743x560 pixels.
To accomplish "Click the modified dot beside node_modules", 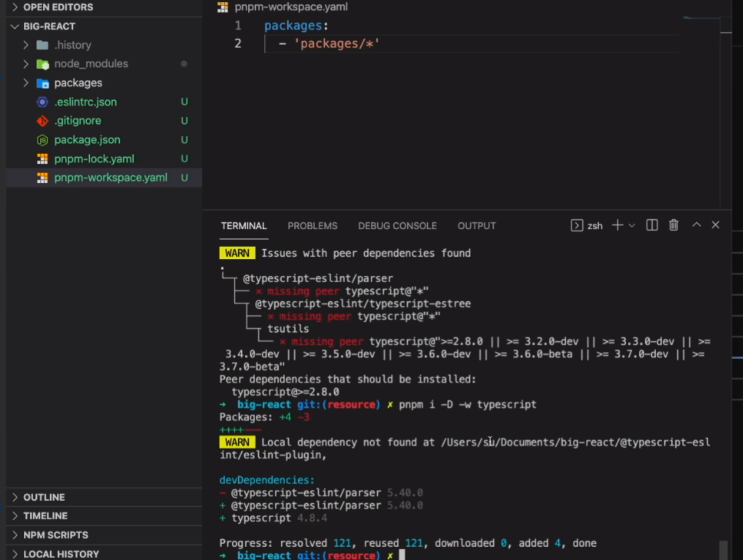I will coord(184,64).
